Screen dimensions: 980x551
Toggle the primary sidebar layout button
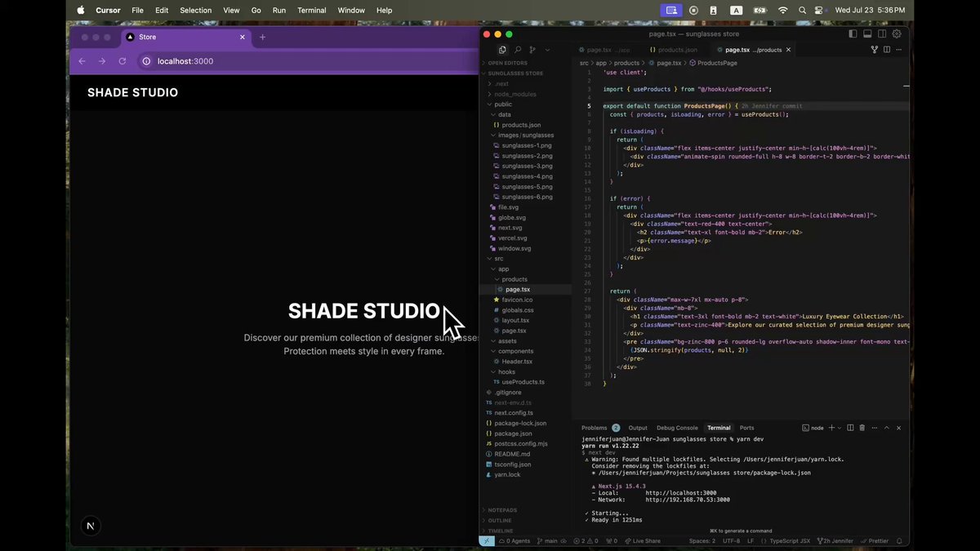853,34
